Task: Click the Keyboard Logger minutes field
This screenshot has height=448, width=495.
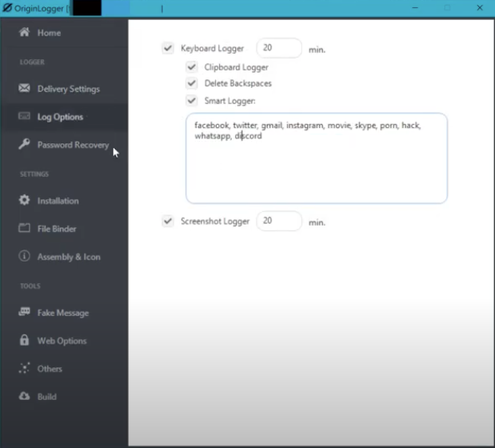Action: (x=279, y=48)
